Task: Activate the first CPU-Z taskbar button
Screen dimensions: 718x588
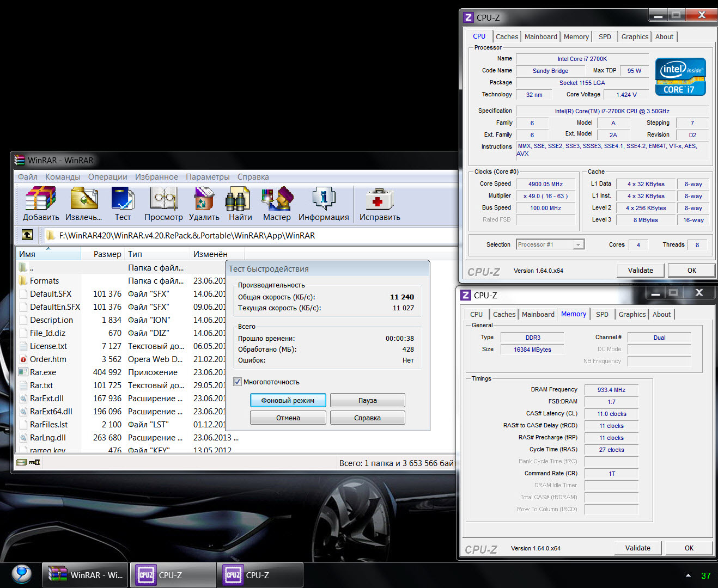Action: coord(173,575)
